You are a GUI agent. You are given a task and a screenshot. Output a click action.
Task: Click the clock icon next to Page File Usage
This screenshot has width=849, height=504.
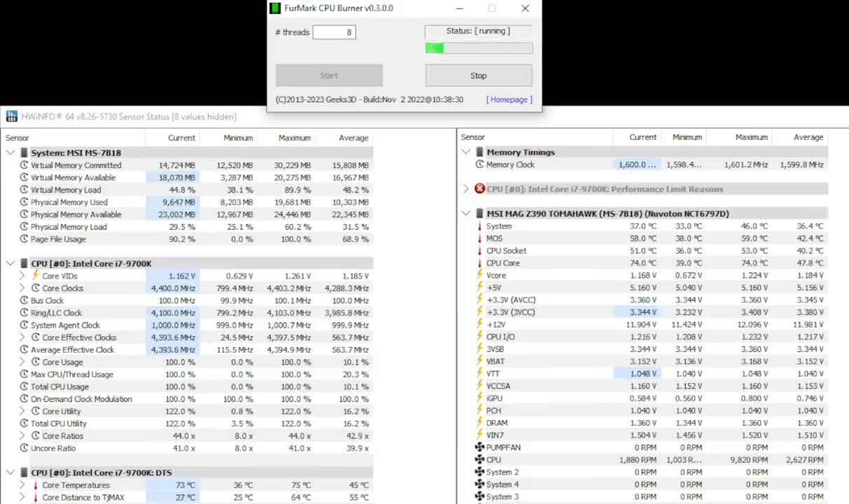[x=24, y=239]
